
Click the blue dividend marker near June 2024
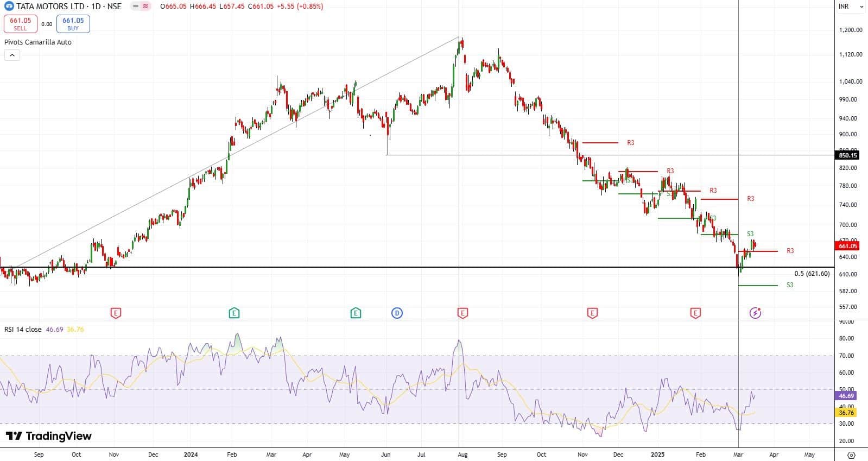click(x=397, y=313)
